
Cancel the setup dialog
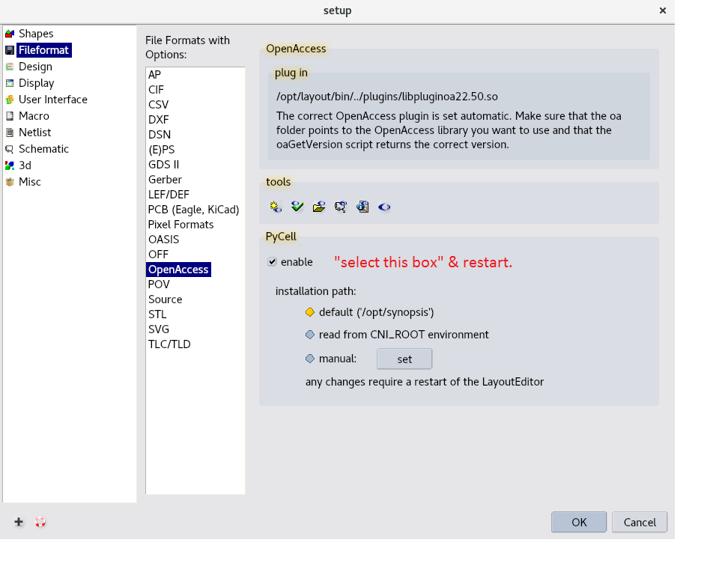point(640,523)
